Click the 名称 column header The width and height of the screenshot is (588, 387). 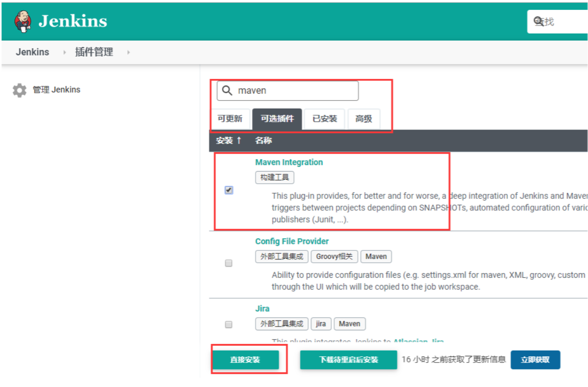[x=263, y=140]
